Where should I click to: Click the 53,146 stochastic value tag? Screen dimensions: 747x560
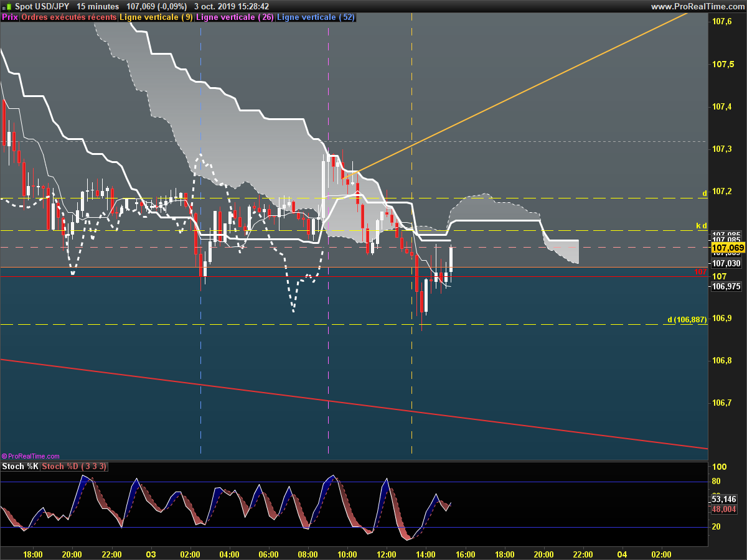(x=724, y=499)
